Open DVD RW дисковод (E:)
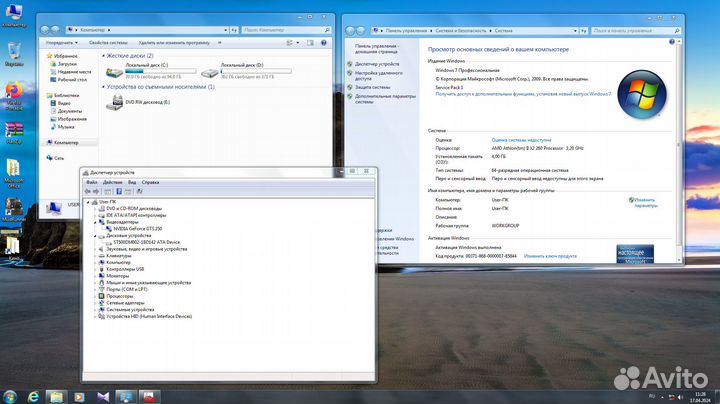Screen dimensions: 720x404 tap(138, 102)
